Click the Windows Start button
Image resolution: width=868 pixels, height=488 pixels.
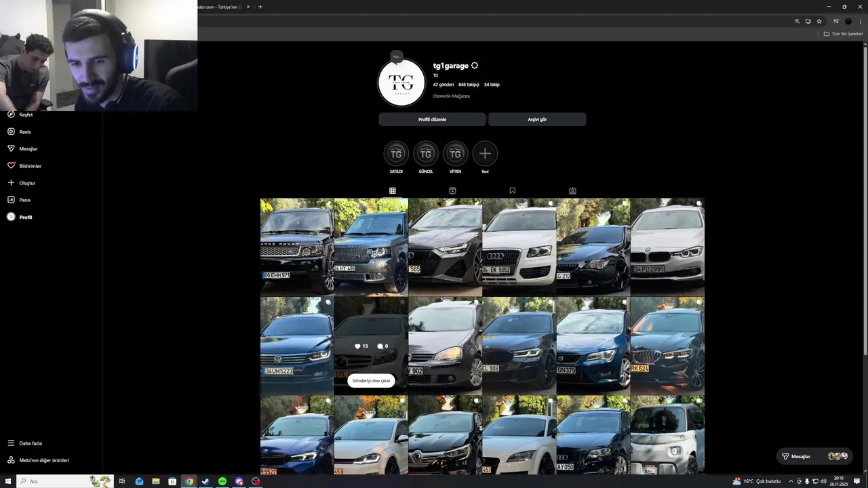point(8,481)
